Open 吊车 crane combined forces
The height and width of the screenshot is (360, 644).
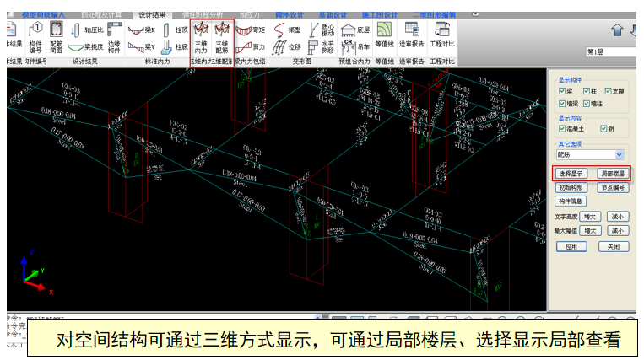355,46
